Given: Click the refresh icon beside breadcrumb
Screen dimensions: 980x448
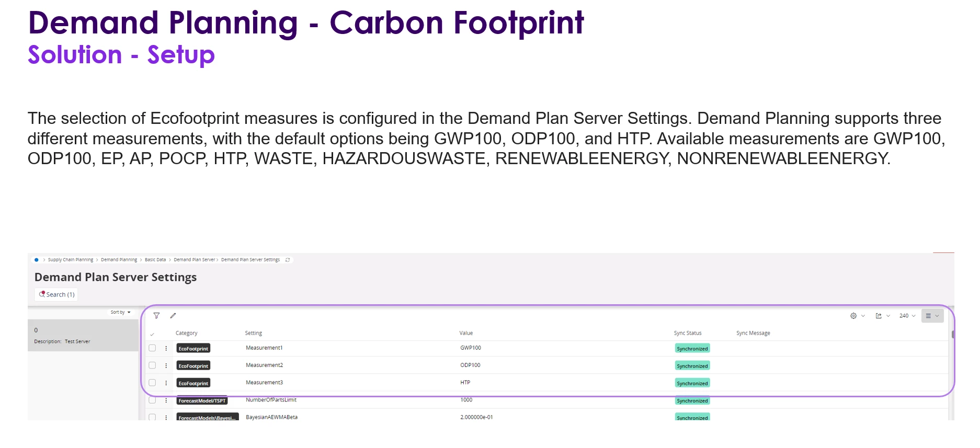Looking at the screenshot, I should point(288,260).
